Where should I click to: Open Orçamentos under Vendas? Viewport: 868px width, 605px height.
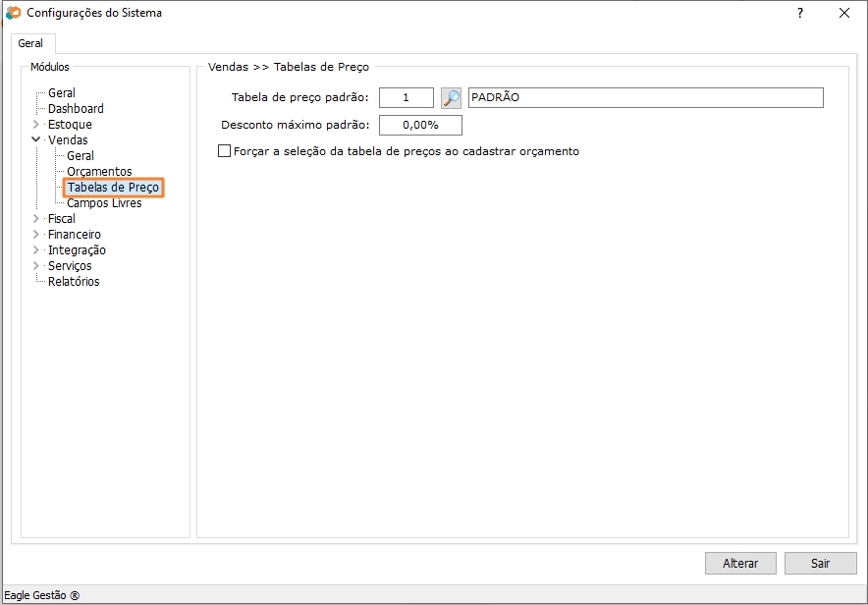coord(99,172)
